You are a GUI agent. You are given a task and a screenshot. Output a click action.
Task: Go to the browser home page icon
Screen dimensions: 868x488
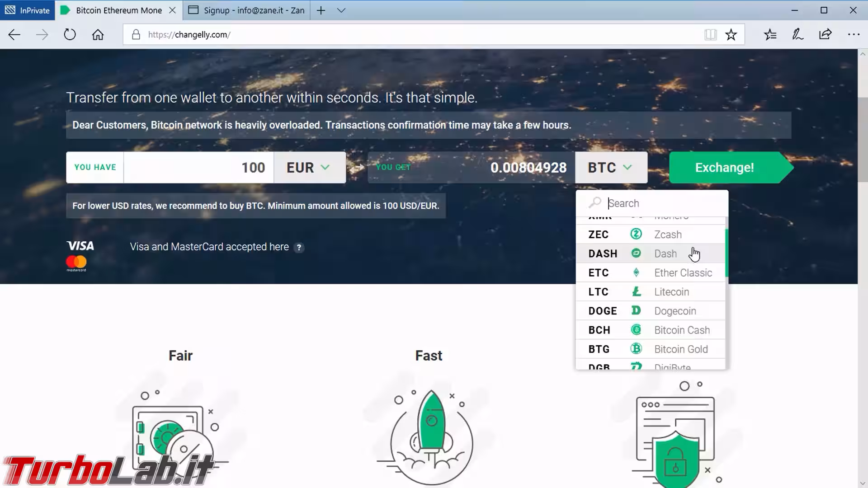[x=98, y=35]
